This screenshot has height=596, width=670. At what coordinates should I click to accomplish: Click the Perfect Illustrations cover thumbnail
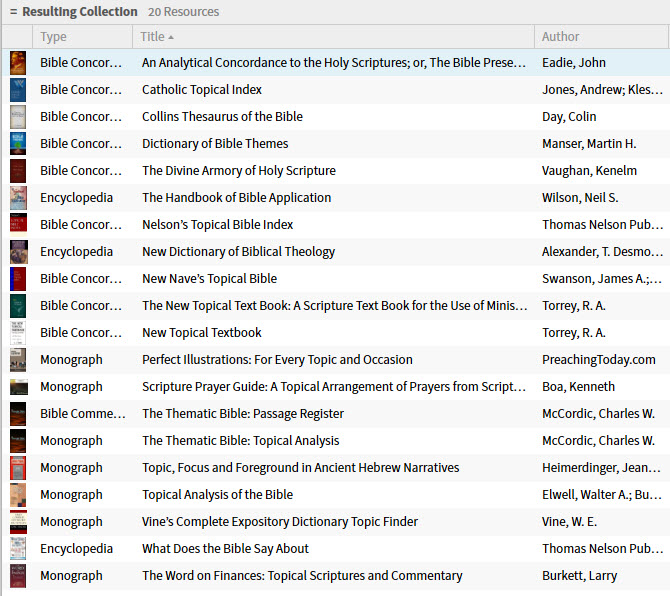(18, 360)
